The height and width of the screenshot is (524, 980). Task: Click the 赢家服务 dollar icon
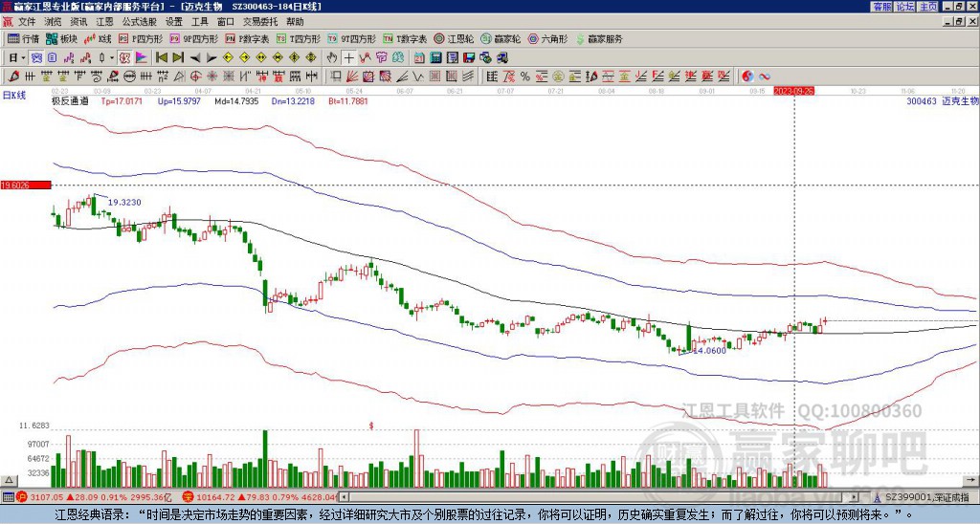[x=598, y=38]
